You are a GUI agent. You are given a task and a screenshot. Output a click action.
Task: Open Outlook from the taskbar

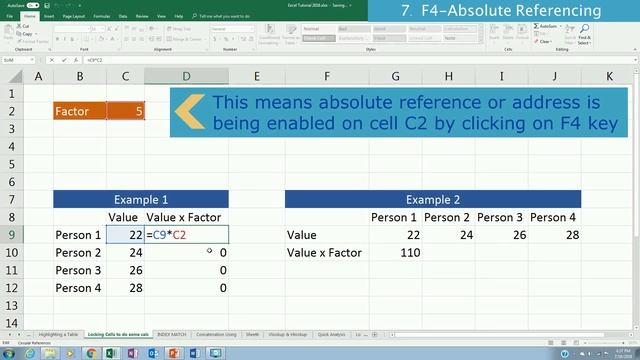[x=153, y=353]
